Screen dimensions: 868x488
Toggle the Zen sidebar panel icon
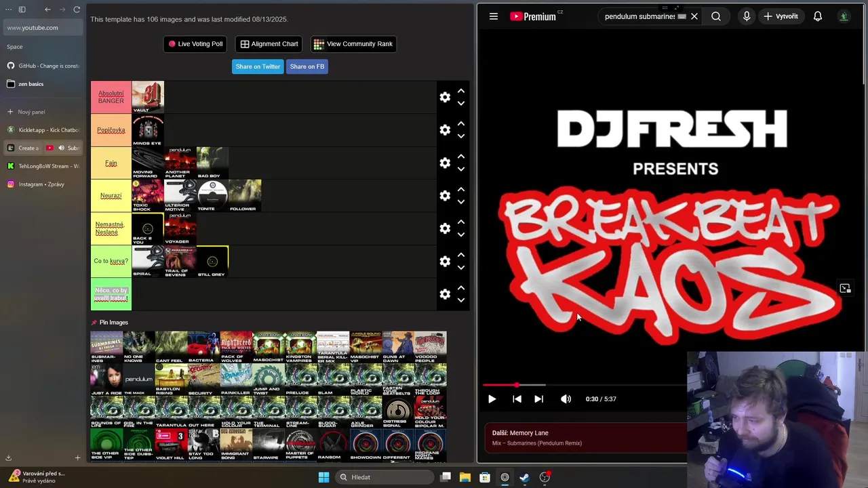(x=22, y=9)
